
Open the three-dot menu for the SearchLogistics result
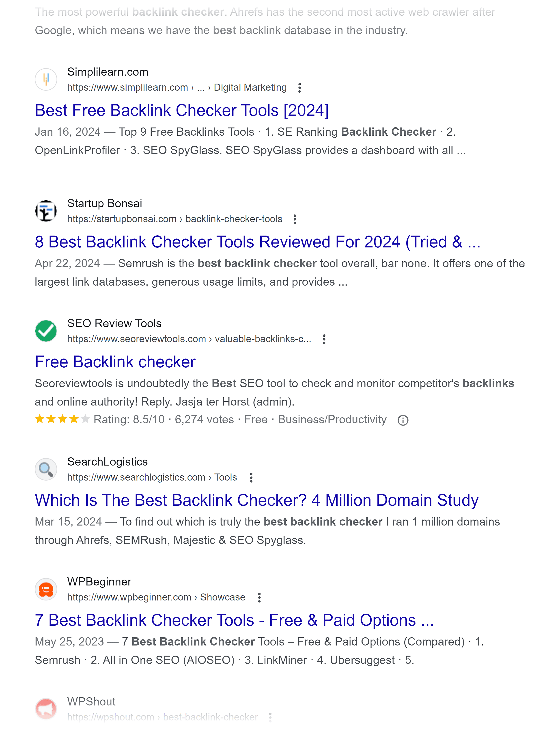pos(251,478)
